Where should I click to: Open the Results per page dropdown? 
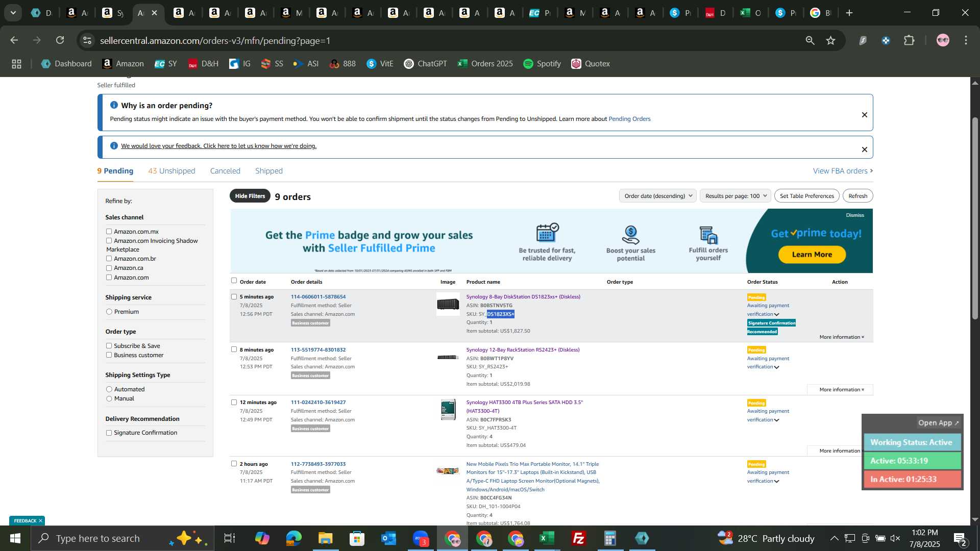[735, 196]
